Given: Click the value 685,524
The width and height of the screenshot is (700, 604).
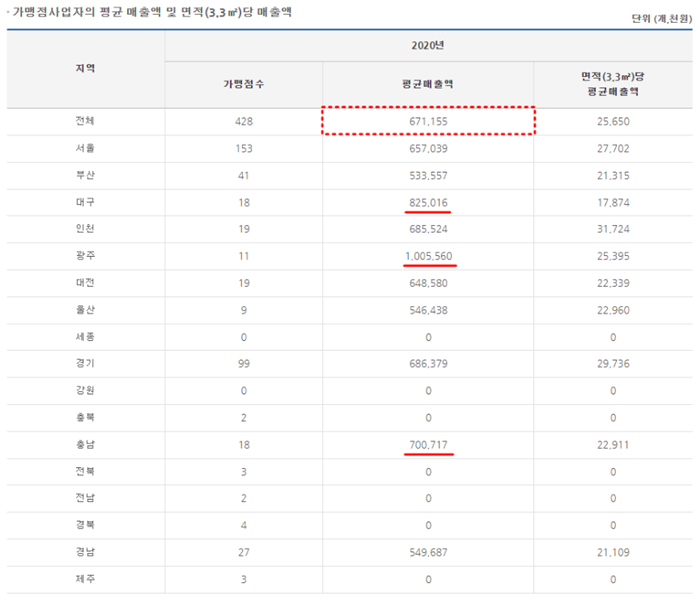Looking at the screenshot, I should (x=428, y=229).
